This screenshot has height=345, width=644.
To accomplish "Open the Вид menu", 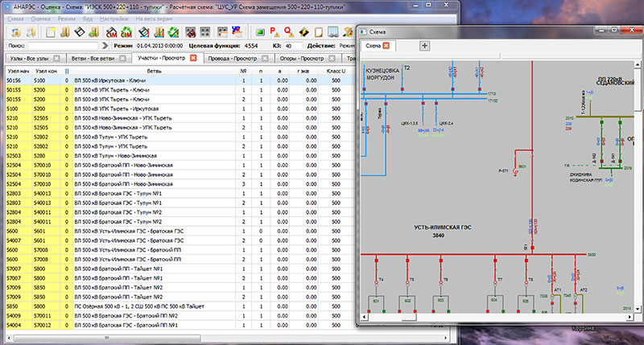I will pyautogui.click(x=88, y=18).
